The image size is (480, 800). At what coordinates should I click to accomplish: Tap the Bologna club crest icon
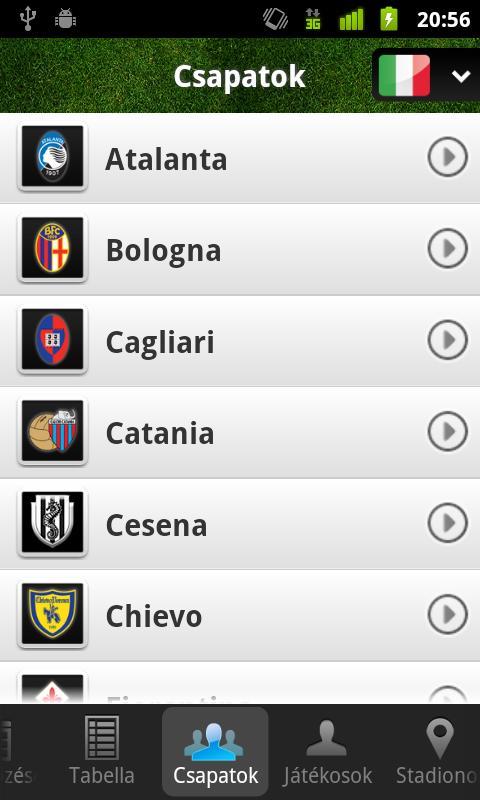(x=53, y=248)
